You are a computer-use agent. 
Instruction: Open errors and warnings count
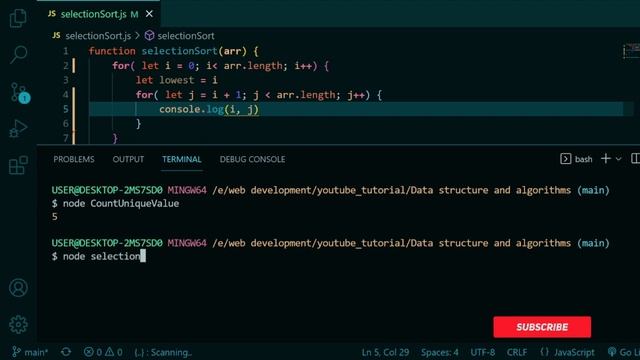(103, 352)
